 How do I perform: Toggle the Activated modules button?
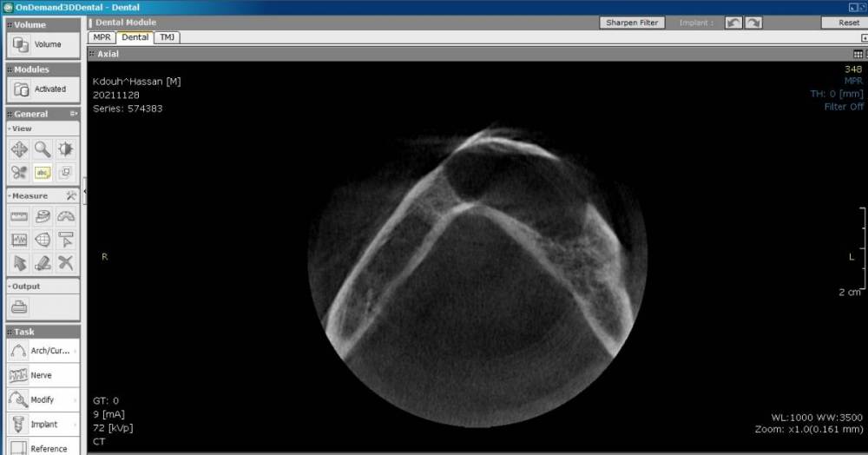coord(43,89)
